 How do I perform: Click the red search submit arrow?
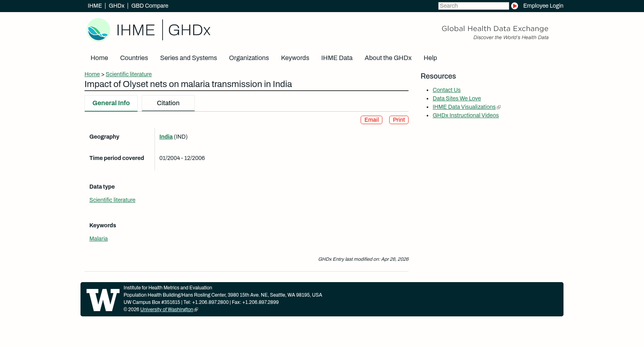click(514, 6)
